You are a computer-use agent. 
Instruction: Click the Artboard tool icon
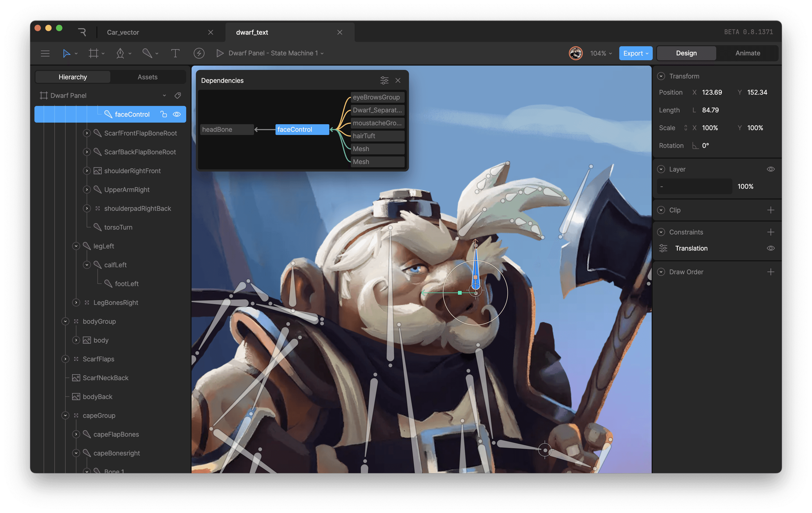coord(93,53)
